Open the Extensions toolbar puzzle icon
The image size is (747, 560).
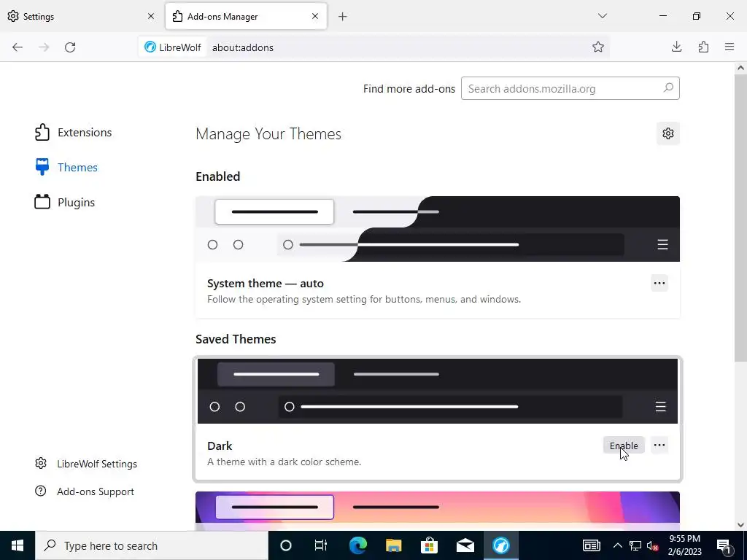coord(703,47)
